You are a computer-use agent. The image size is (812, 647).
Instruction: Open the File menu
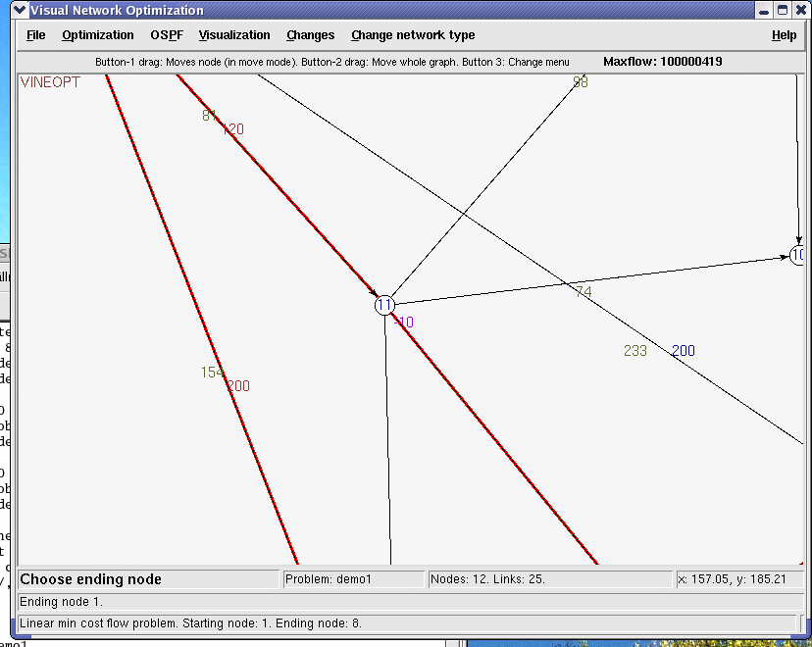[35, 35]
